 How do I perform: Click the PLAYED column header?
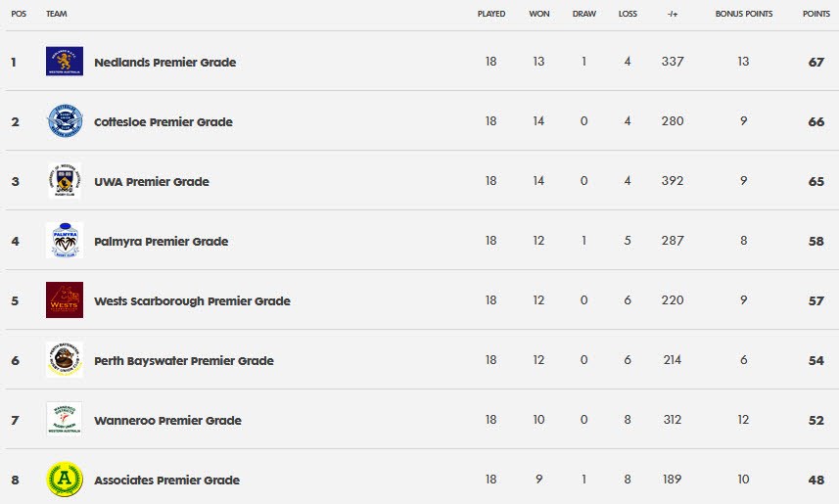(491, 14)
